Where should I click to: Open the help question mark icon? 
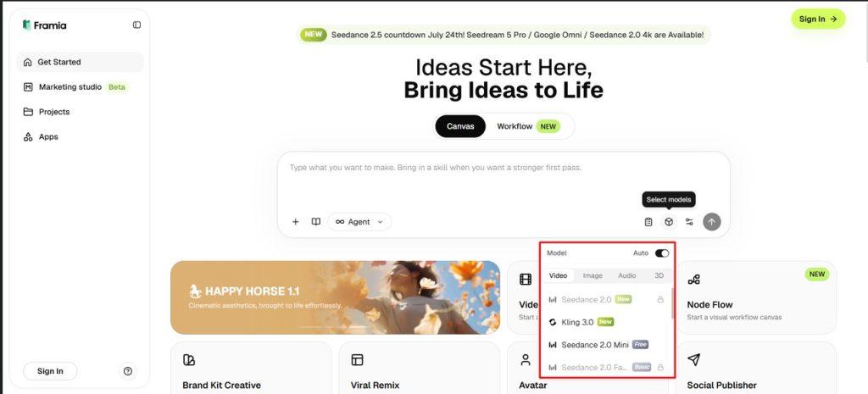128,371
